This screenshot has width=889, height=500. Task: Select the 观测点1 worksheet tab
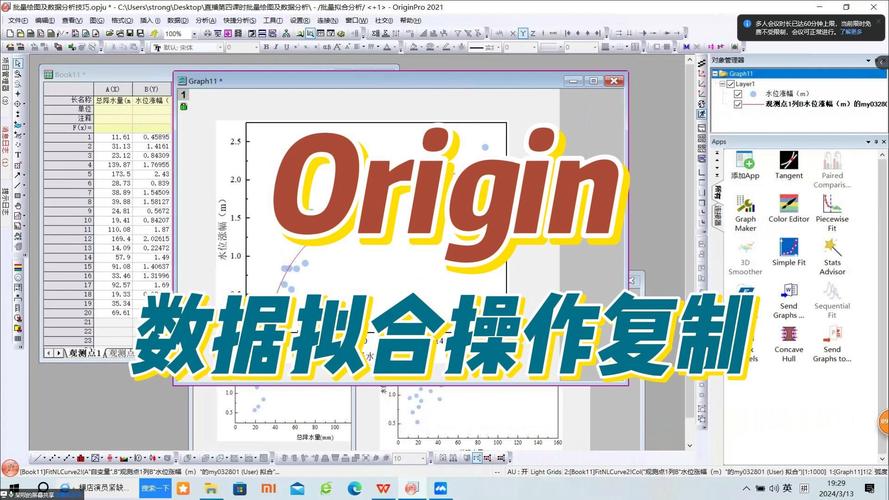[85, 353]
